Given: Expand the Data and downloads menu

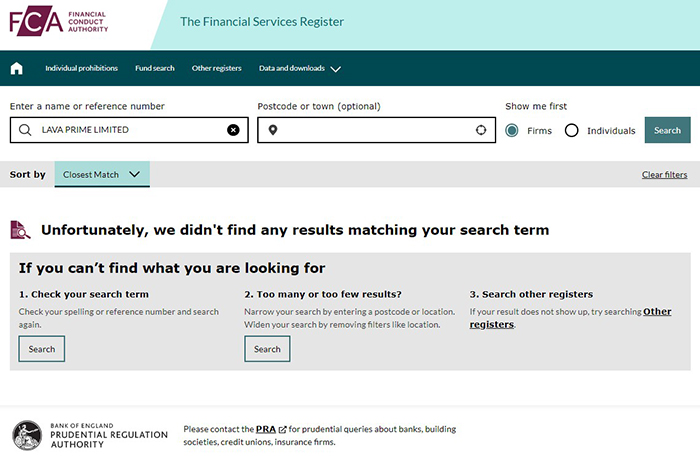Looking at the screenshot, I should point(300,68).
